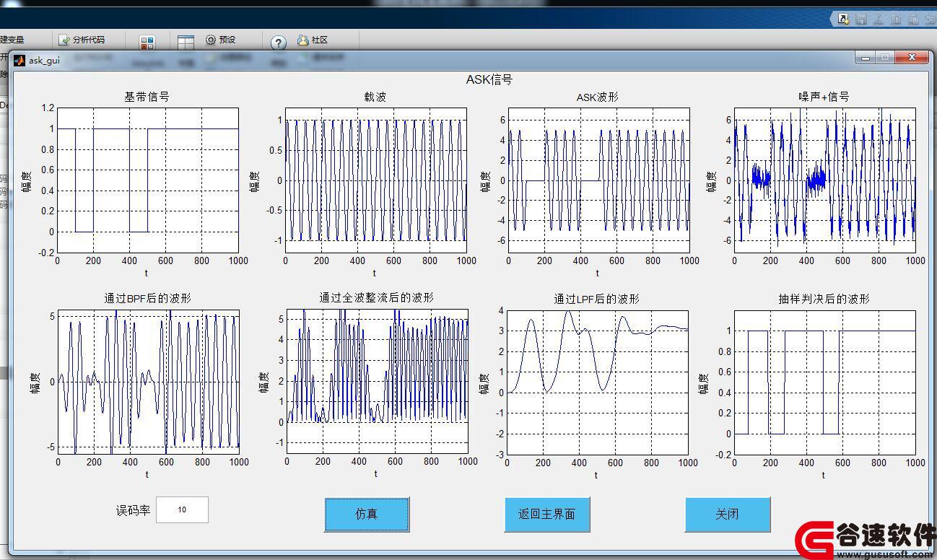Click the 通过全波整流后的波形 plot title
The height and width of the screenshot is (560, 937).
pyautogui.click(x=377, y=297)
